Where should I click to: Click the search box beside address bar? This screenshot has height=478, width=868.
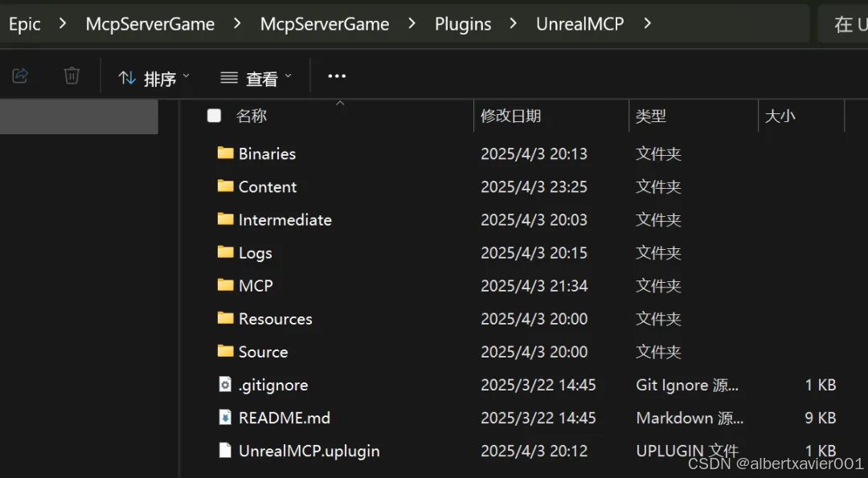[842, 24]
